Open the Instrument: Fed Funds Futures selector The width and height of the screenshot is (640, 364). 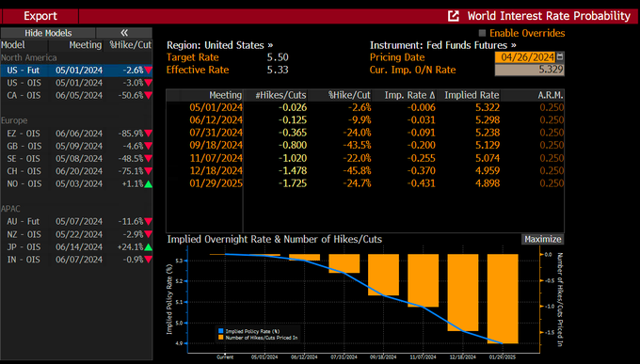(x=443, y=45)
